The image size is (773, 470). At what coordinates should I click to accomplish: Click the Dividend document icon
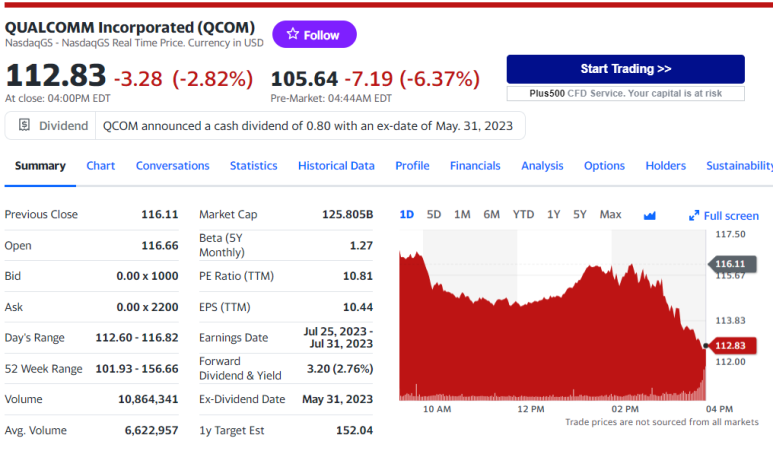coord(24,125)
